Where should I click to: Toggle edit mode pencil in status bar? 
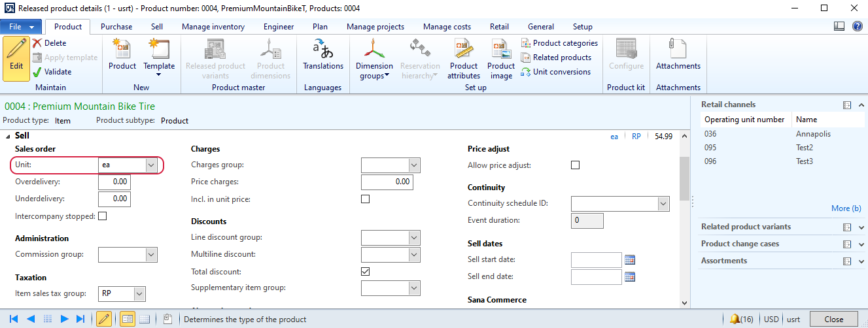point(103,319)
